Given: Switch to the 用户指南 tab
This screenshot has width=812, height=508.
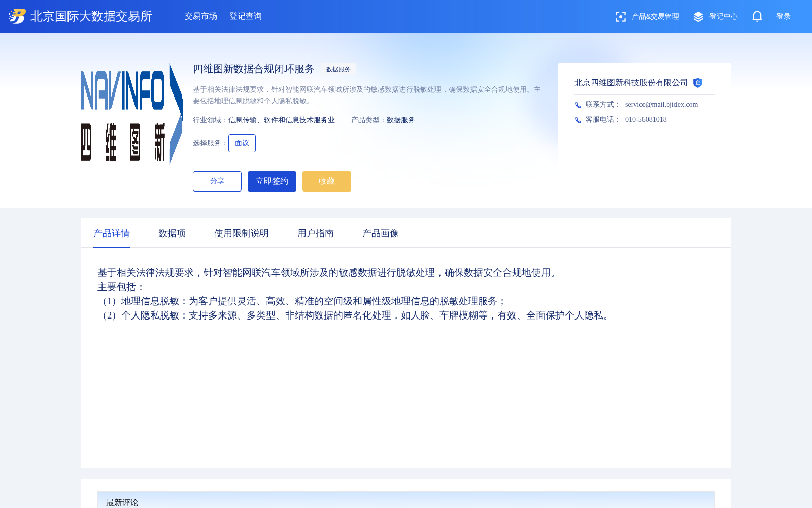Looking at the screenshot, I should (316, 233).
